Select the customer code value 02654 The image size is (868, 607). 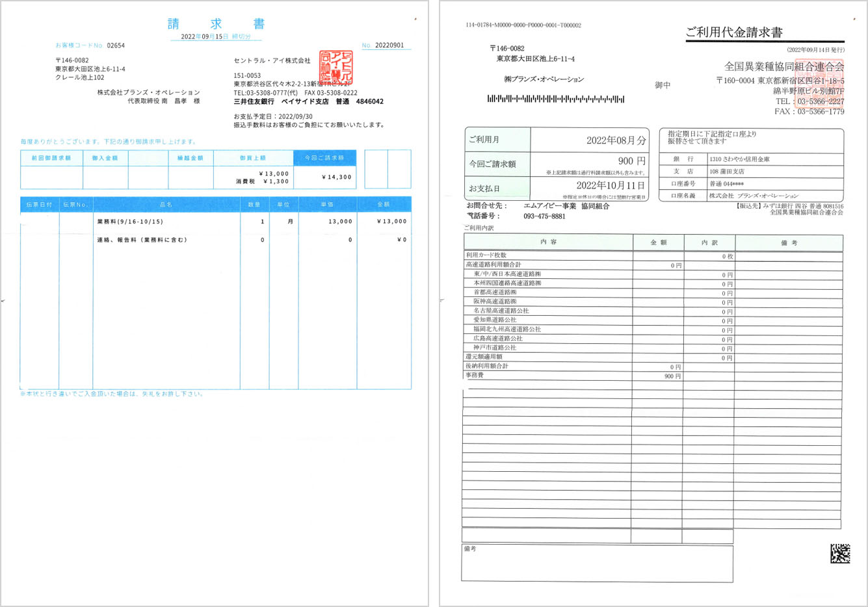tap(116, 45)
